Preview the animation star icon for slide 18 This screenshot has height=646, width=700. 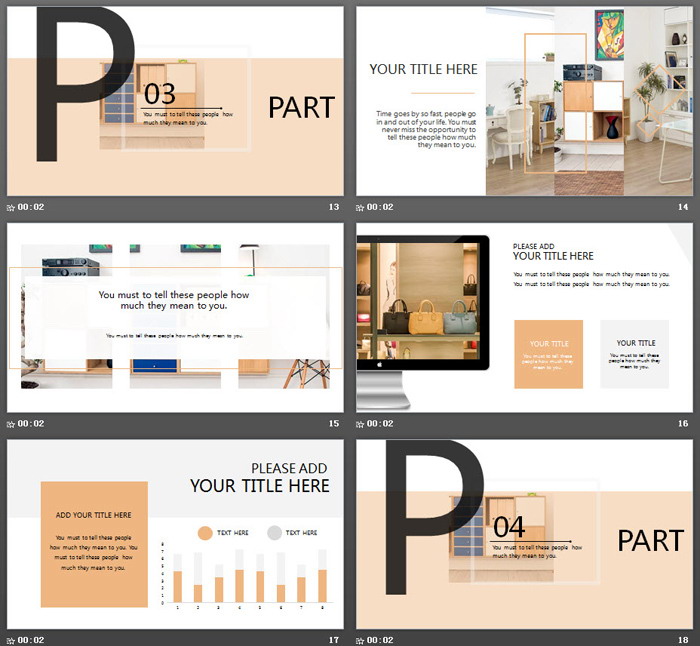click(x=361, y=639)
